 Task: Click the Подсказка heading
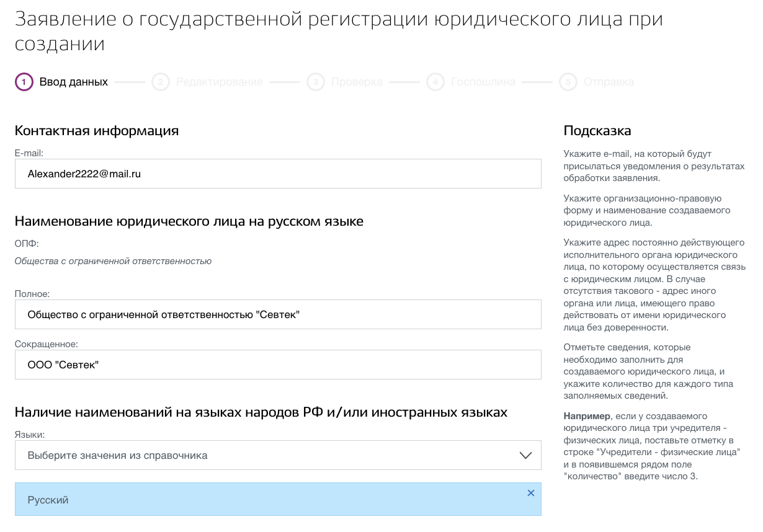(x=597, y=131)
